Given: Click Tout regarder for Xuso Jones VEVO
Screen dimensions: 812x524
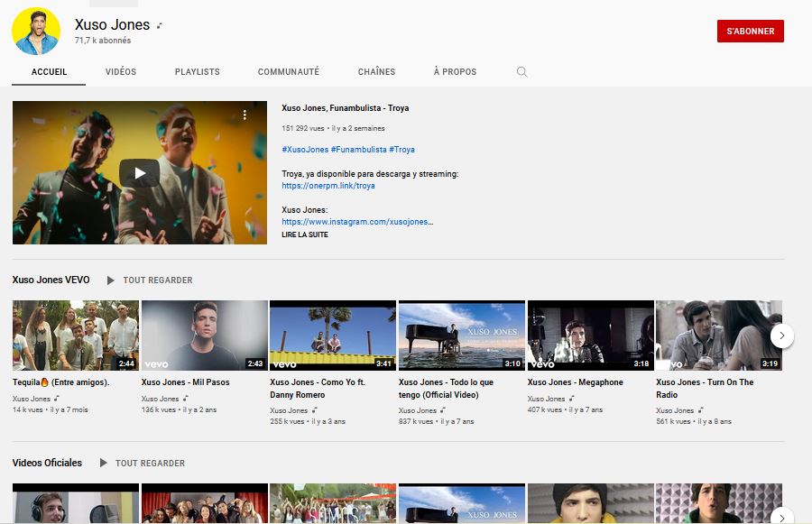Looking at the screenshot, I should coord(158,280).
